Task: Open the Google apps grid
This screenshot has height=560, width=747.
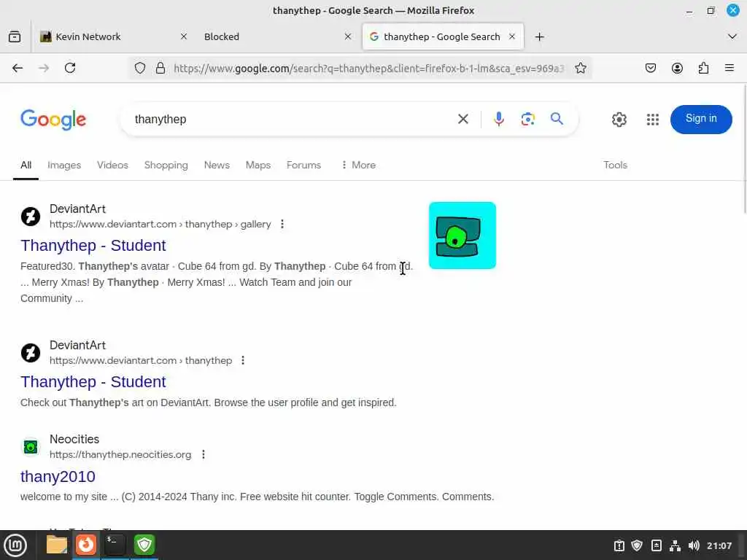Action: (x=653, y=120)
